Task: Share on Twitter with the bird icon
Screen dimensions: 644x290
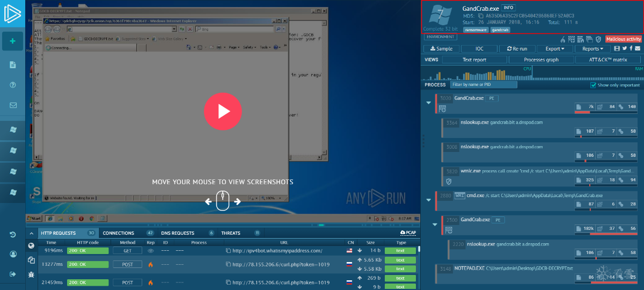Action: click(x=625, y=49)
